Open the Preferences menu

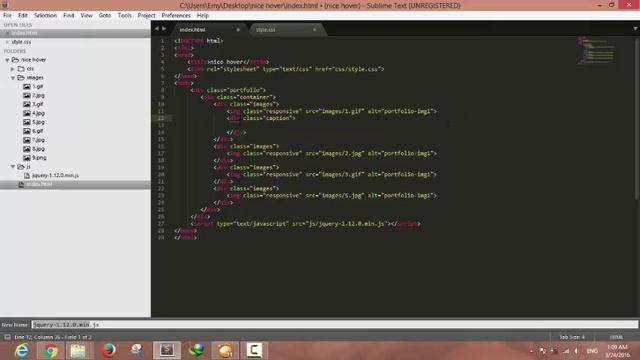coord(176,15)
